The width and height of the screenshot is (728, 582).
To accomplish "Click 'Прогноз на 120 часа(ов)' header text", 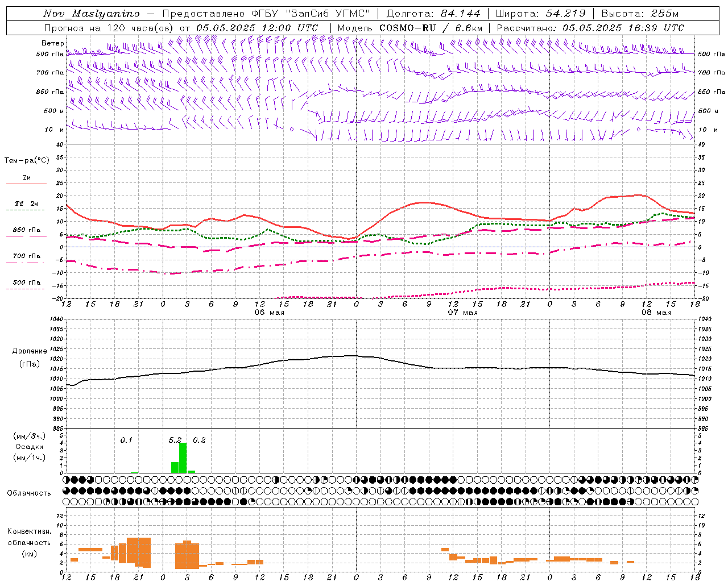I will click(109, 28).
